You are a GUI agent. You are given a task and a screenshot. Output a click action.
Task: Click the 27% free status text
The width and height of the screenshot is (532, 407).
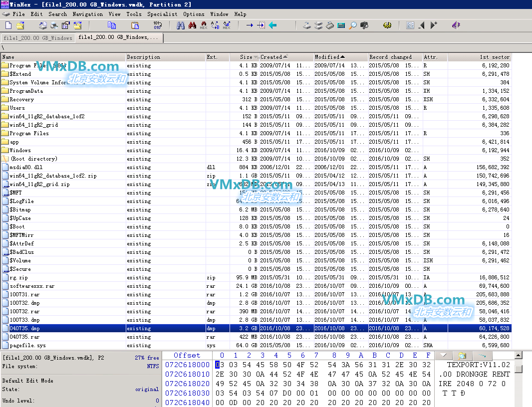[147, 358]
